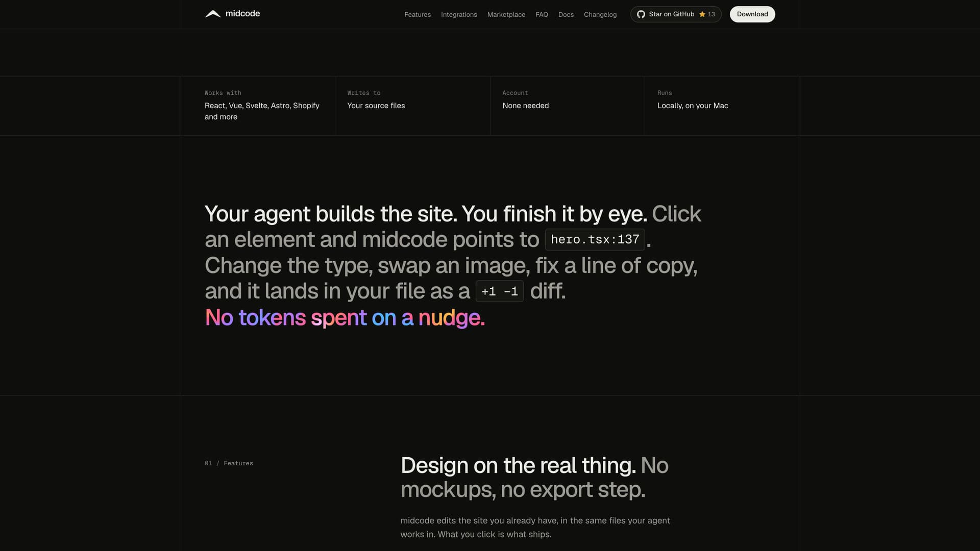
Task: Click the star count 13
Action: point(712,14)
